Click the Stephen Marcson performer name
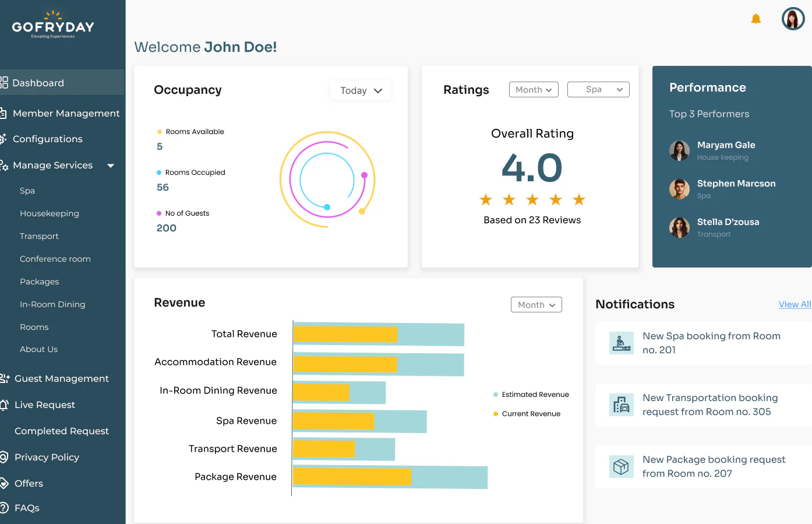Image resolution: width=812 pixels, height=524 pixels. 736,183
